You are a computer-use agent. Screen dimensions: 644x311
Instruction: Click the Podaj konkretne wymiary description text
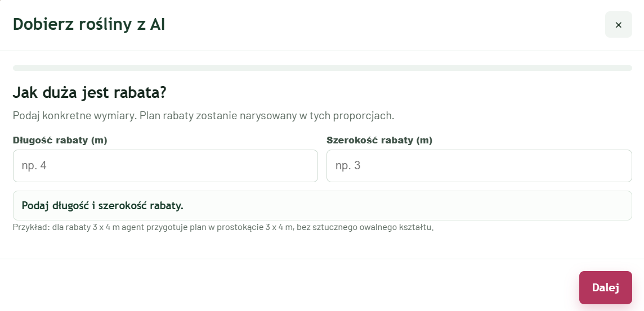(203, 115)
